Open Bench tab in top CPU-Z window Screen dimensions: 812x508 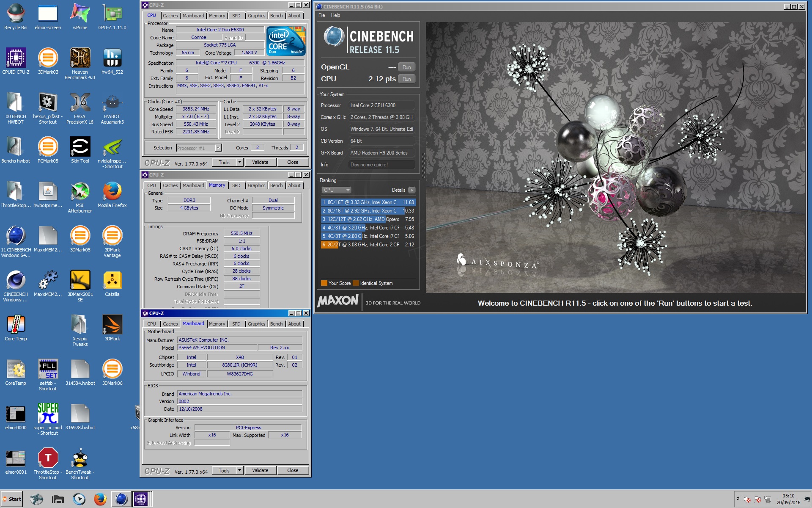click(x=276, y=16)
